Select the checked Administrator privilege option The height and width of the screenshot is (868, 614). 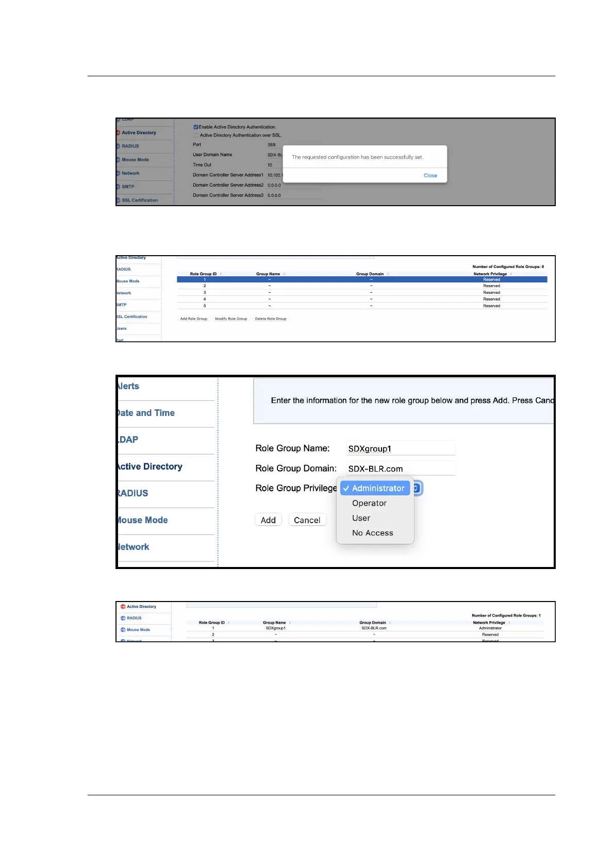(x=375, y=488)
